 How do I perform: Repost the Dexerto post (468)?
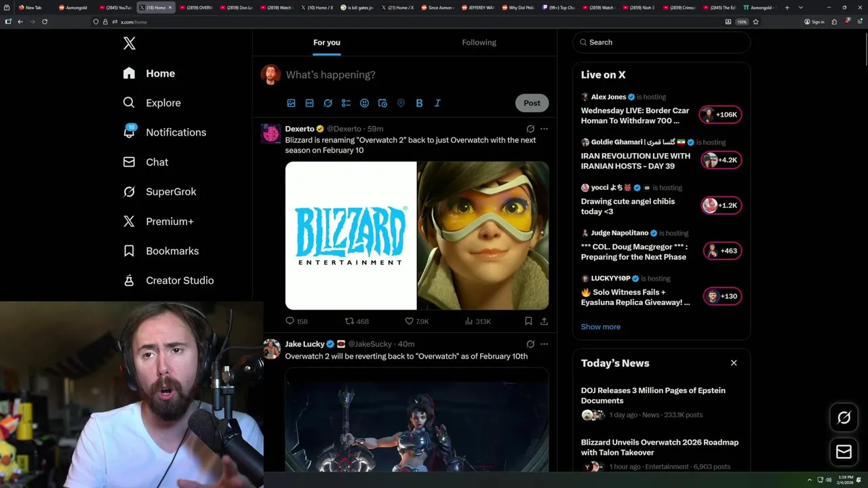click(x=357, y=321)
